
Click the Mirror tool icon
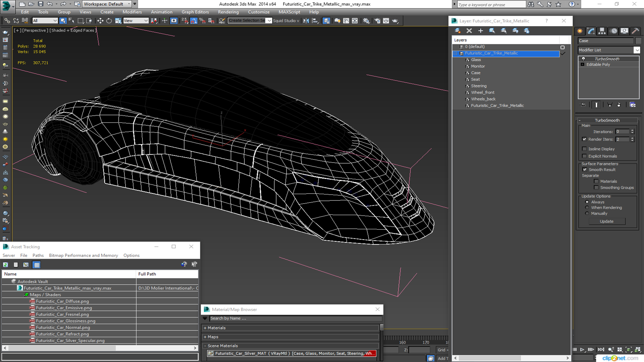tap(306, 21)
